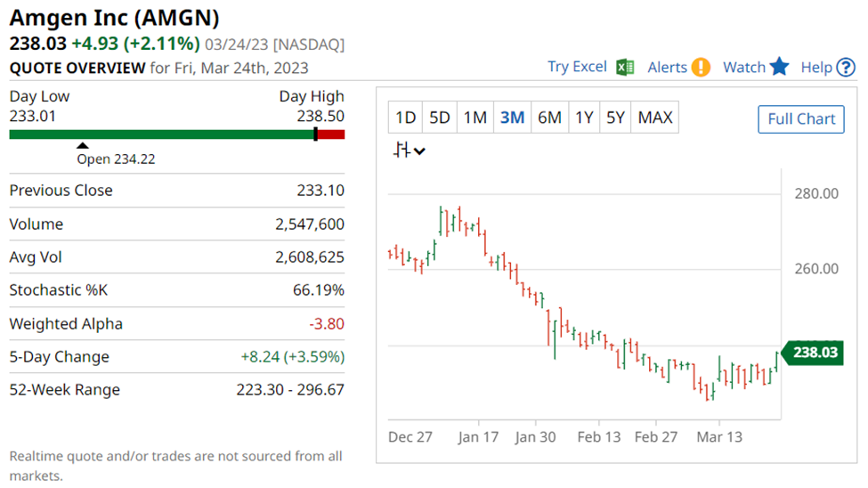Viewport: 868px width, 488px height.
Task: Switch chart to 1D range
Action: [x=405, y=118]
